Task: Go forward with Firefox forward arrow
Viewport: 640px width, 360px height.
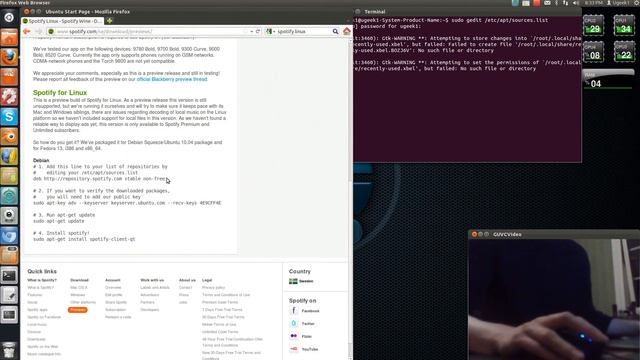Action: point(39,31)
